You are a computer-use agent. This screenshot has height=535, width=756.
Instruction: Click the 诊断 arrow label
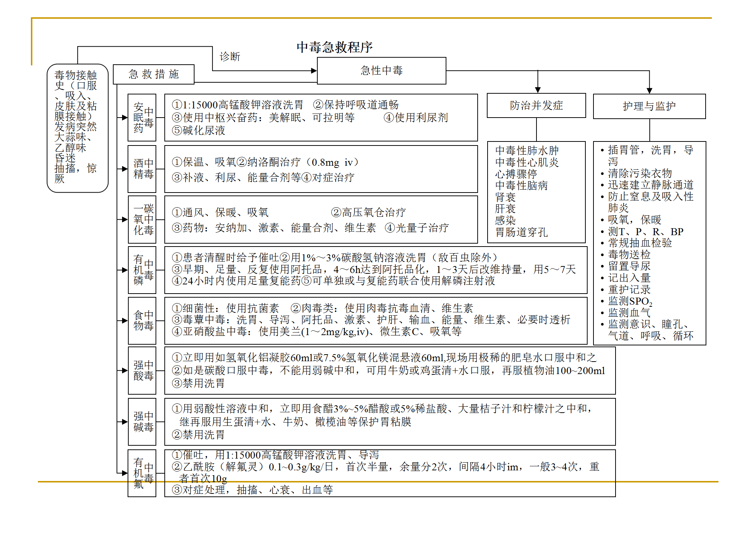pos(230,57)
